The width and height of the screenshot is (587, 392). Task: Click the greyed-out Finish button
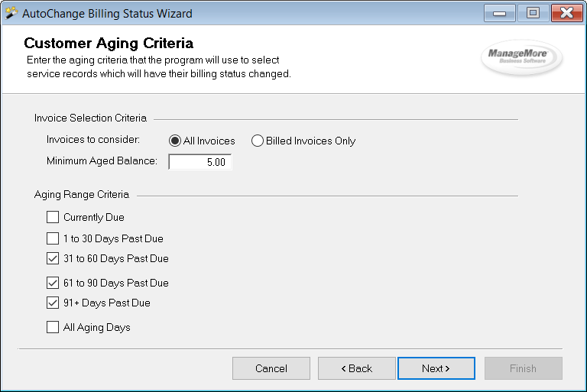(524, 368)
